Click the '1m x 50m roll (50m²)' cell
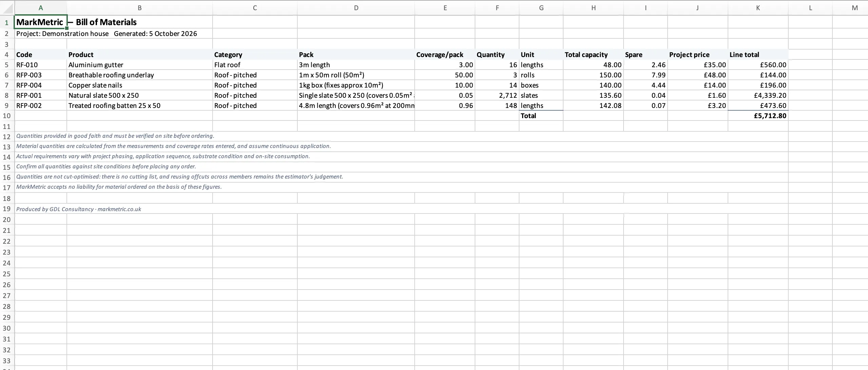 (356, 75)
